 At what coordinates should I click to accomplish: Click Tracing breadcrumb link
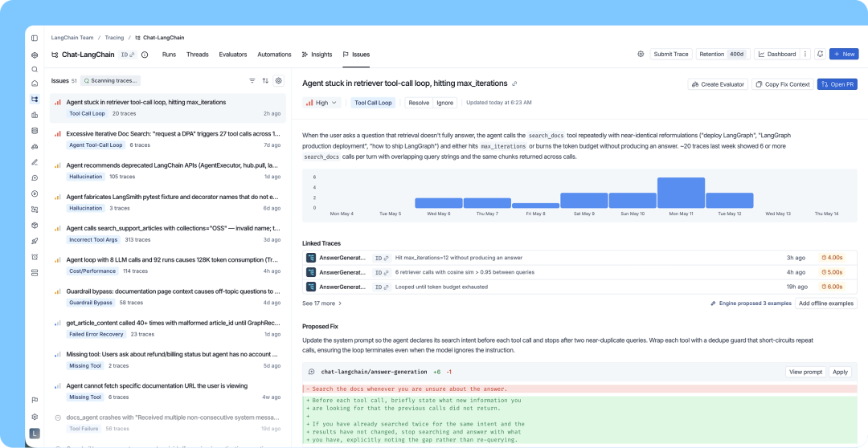tap(115, 38)
